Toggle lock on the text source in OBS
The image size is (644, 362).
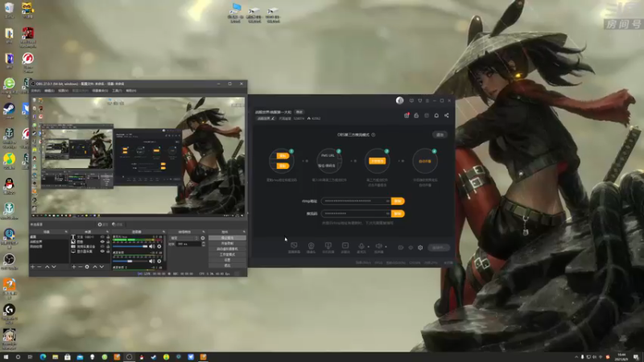(108, 237)
